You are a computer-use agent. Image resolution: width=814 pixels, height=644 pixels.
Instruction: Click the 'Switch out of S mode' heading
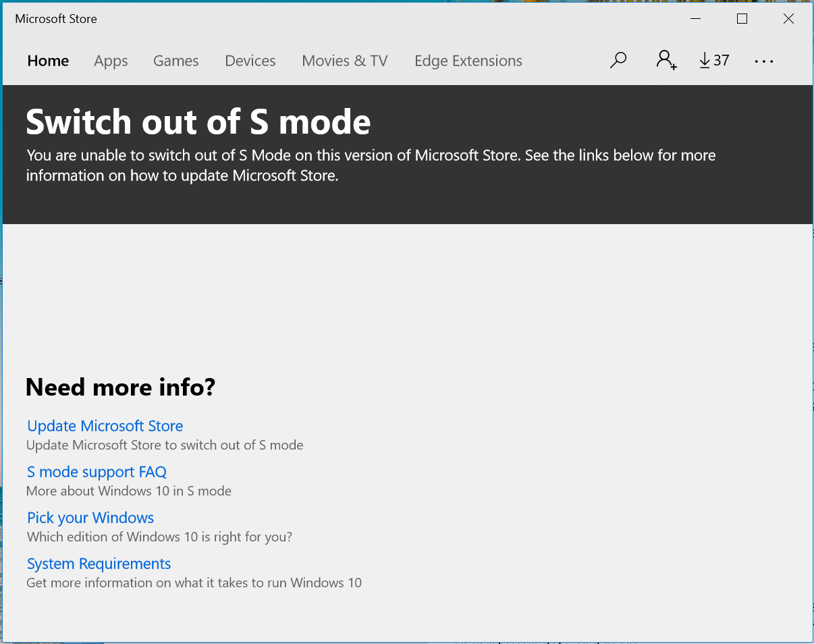198,122
